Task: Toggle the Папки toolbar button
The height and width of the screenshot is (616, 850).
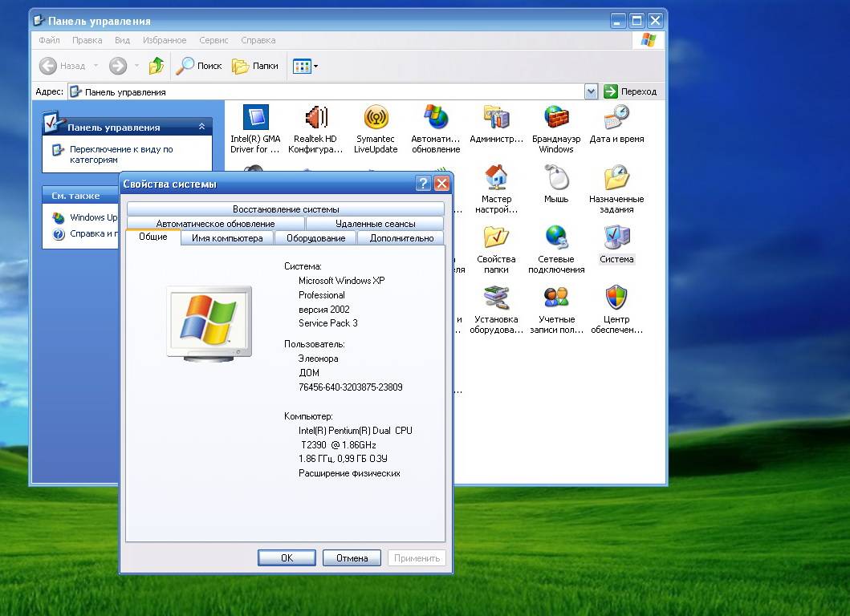Action: pyautogui.click(x=254, y=66)
